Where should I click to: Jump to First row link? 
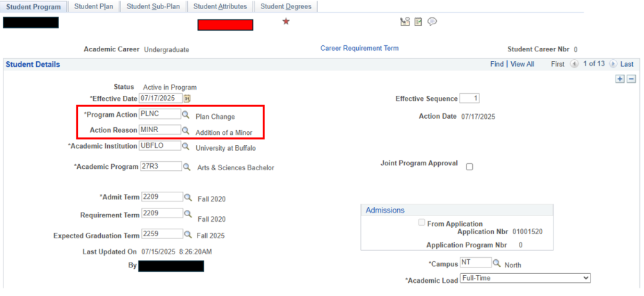pos(558,64)
